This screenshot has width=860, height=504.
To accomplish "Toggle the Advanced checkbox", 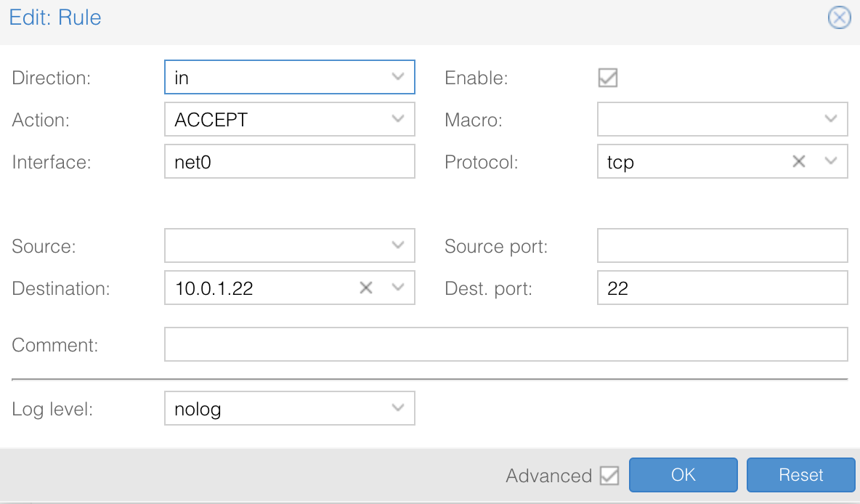I will [609, 476].
